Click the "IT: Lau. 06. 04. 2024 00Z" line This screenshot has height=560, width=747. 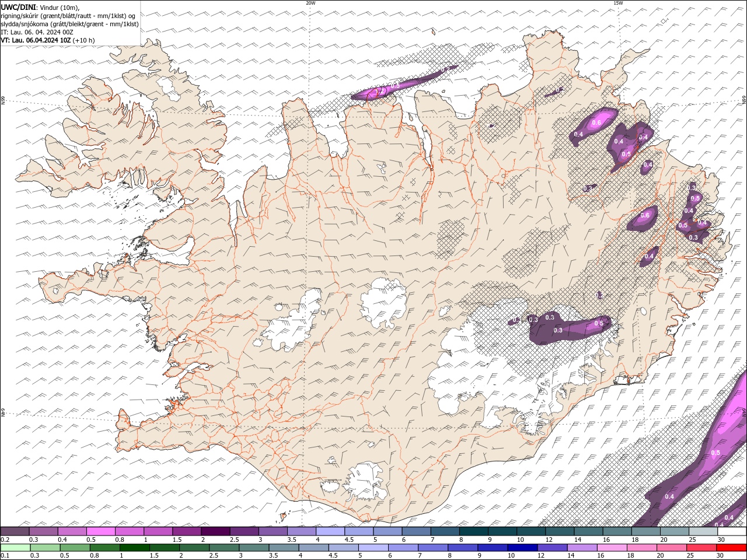37,32
